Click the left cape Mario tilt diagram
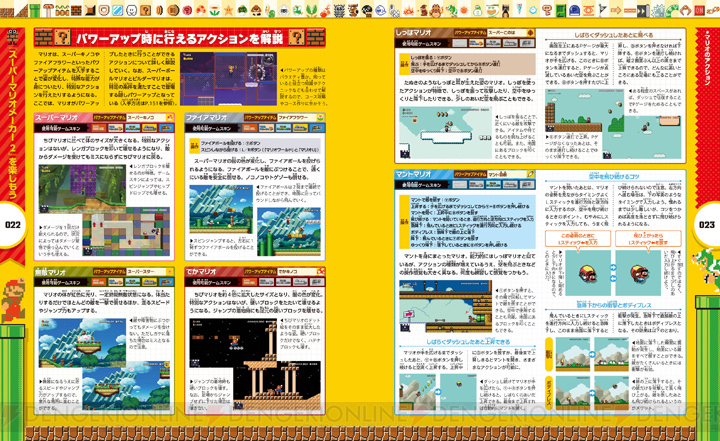The height and width of the screenshot is (441, 720). (x=588, y=273)
